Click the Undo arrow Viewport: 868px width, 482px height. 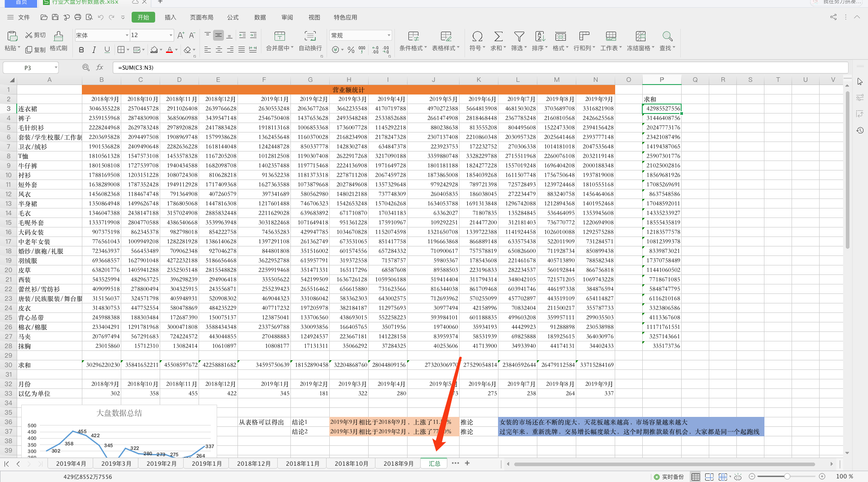point(100,17)
